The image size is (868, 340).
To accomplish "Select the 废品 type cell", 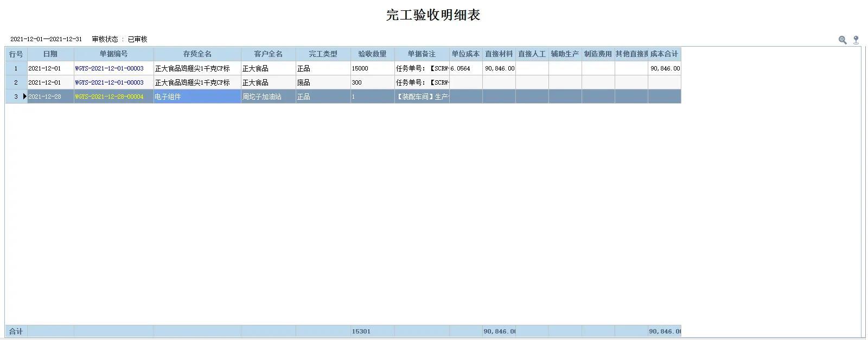I will coord(323,82).
